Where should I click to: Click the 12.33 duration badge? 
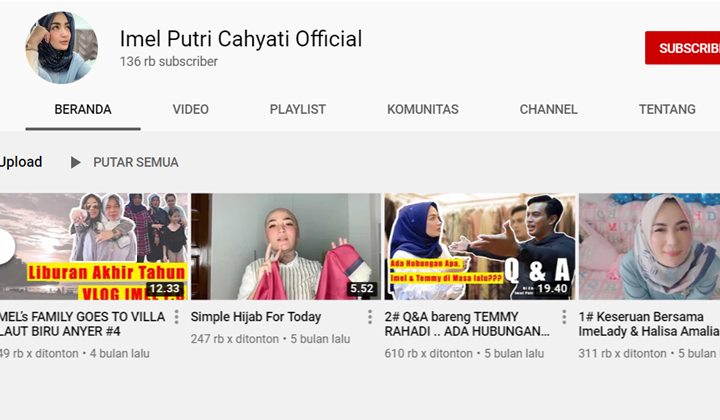[164, 289]
